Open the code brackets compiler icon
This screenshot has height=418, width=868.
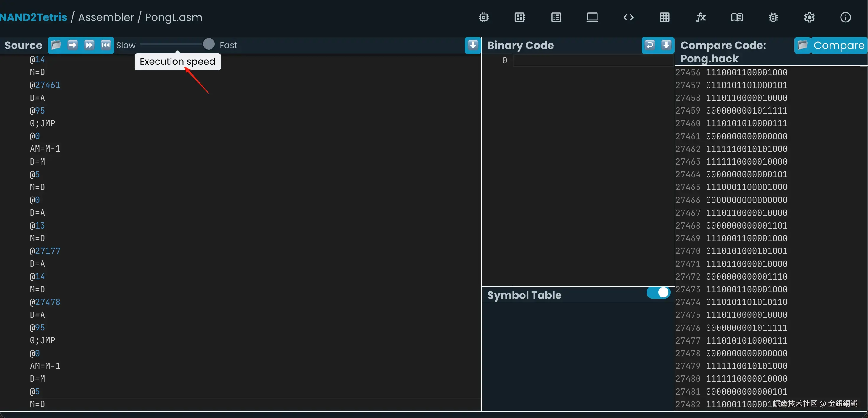629,17
